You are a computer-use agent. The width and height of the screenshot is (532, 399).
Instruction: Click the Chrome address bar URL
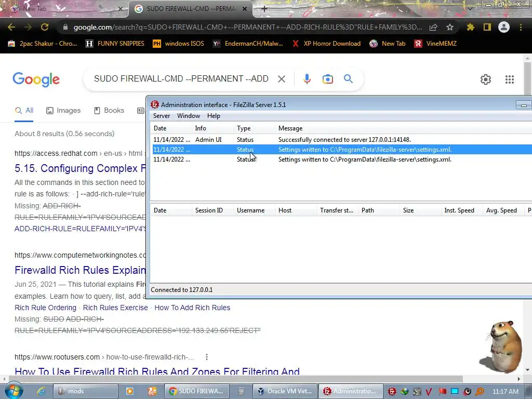click(248, 27)
